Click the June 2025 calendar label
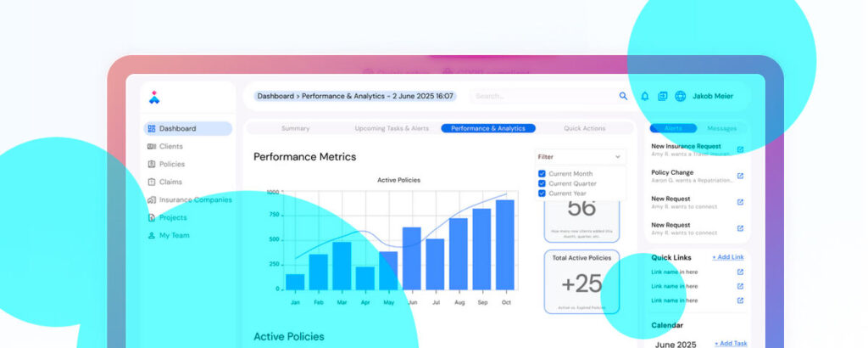Screen dimensions: 868x348 [677, 344]
